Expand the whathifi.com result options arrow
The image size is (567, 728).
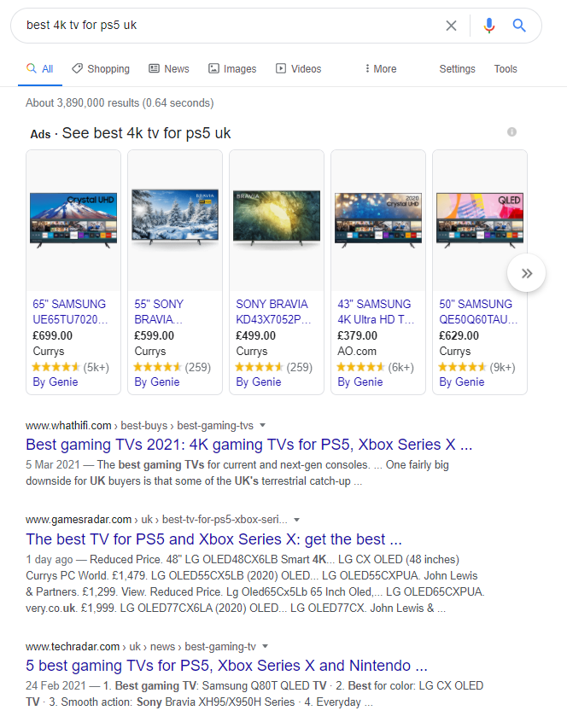point(262,425)
